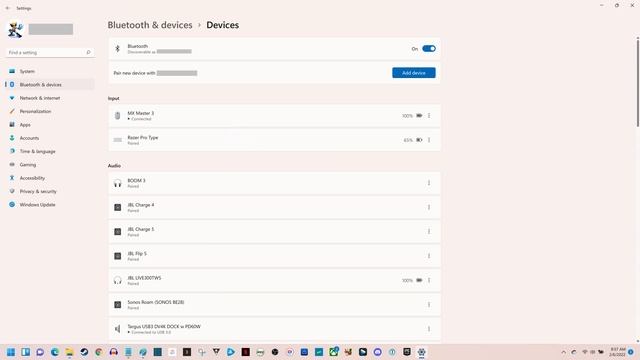Click the MX Master 3 mouse icon
Image resolution: width=640 pixels, height=360 pixels.
point(118,116)
